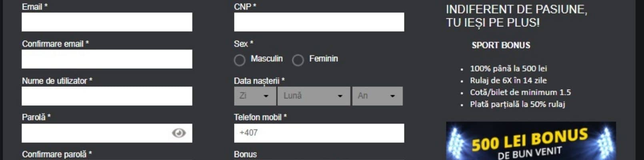Open the Lună month dropdown
This screenshot has width=644, height=160.
[314, 96]
